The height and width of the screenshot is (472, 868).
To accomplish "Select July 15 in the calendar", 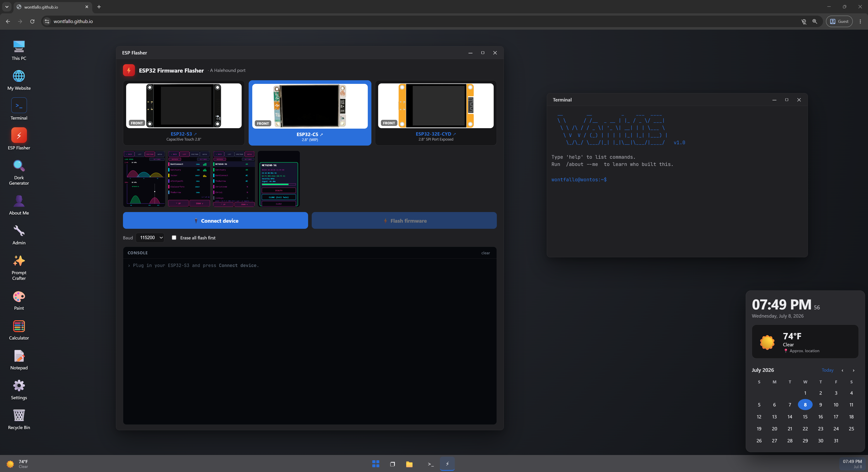I will (805, 417).
